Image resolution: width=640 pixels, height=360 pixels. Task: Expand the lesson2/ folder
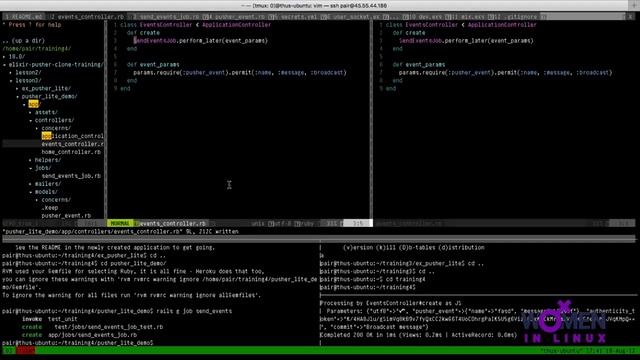tap(25, 72)
